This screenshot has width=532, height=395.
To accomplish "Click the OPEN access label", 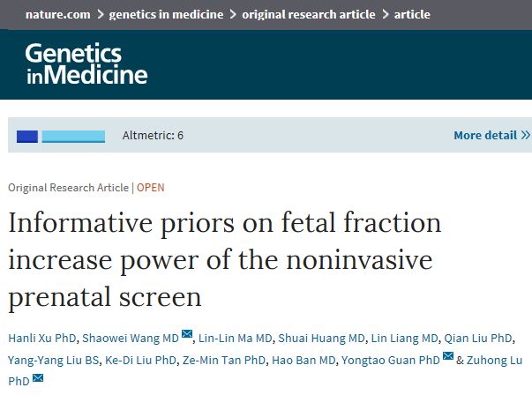I will (x=150, y=188).
